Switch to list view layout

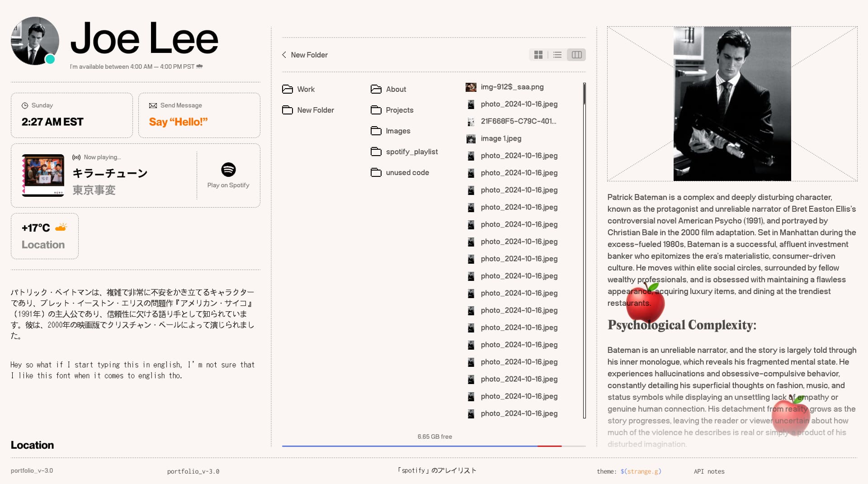(x=557, y=55)
